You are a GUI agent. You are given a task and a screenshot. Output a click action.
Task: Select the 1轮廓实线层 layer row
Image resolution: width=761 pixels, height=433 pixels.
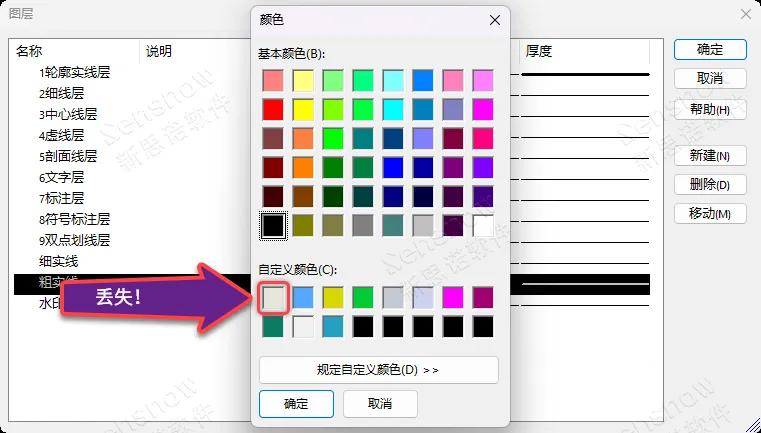[75, 72]
